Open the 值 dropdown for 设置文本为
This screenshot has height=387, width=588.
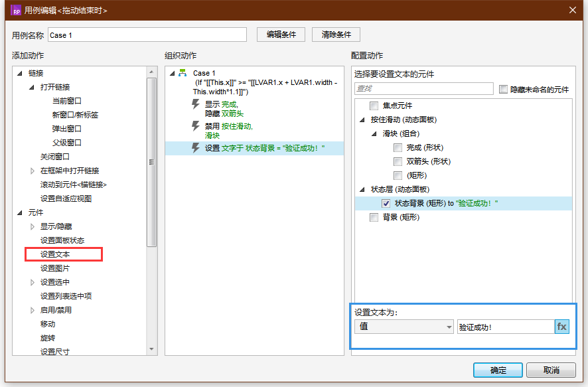click(x=404, y=327)
